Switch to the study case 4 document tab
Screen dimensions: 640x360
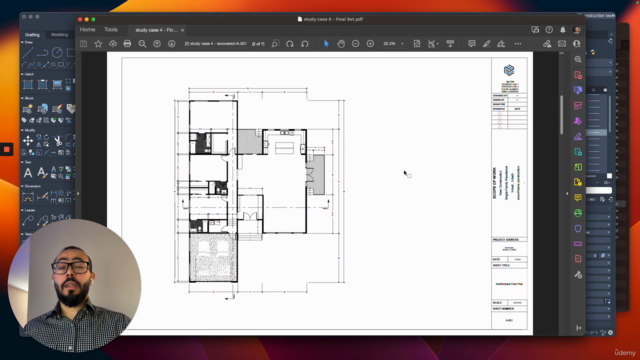[156, 30]
